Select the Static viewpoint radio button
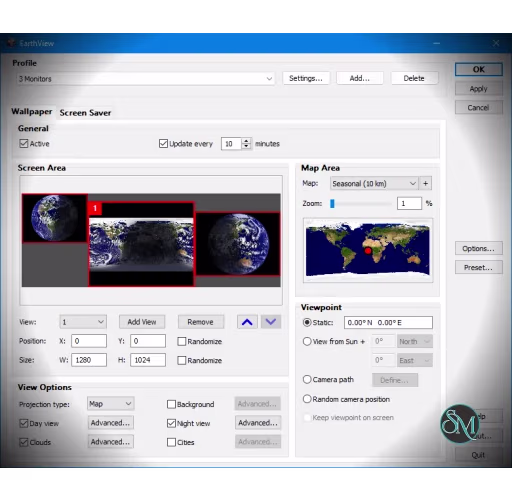This screenshot has height=500, width=512. click(307, 322)
